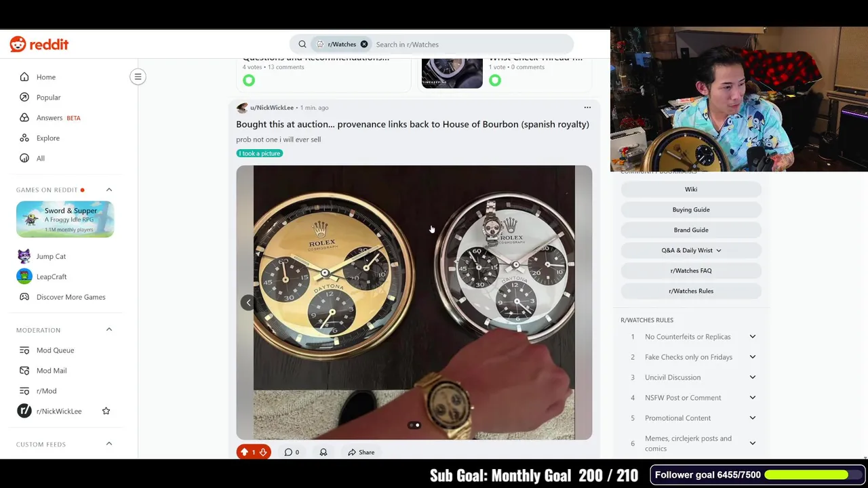Click the u/NickWickLee avatar on the post
The image size is (868, 488).
[242, 108]
